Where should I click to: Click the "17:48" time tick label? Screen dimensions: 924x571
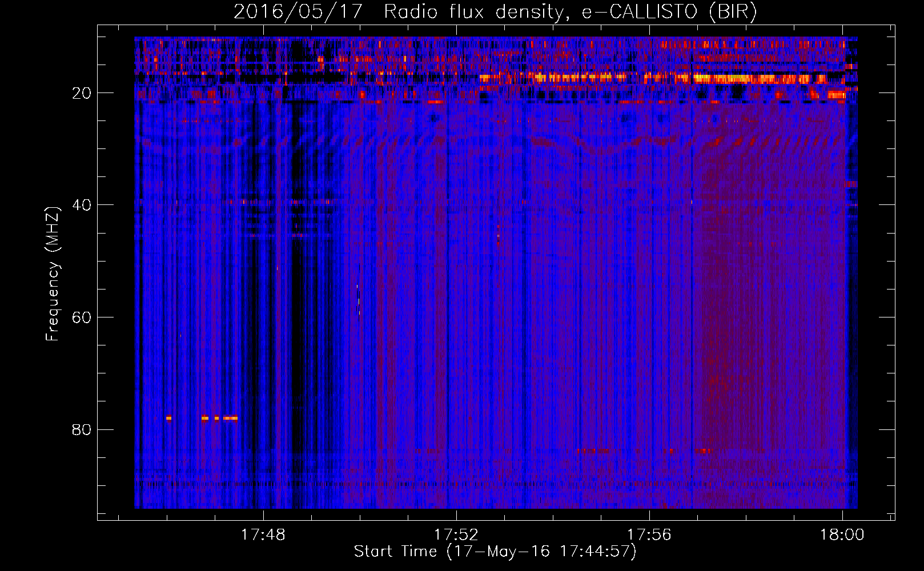point(263,535)
